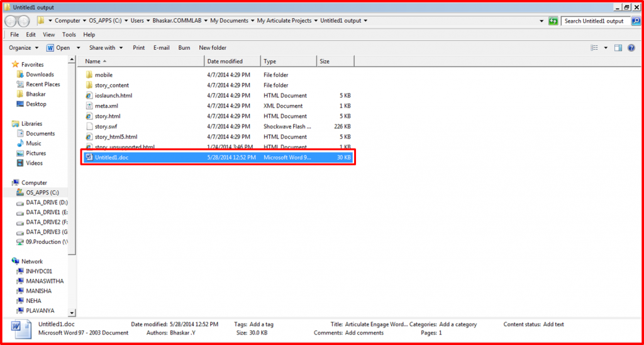Image resolution: width=644 pixels, height=345 pixels.
Task: Sort by Date modified column header
Action: click(225, 61)
